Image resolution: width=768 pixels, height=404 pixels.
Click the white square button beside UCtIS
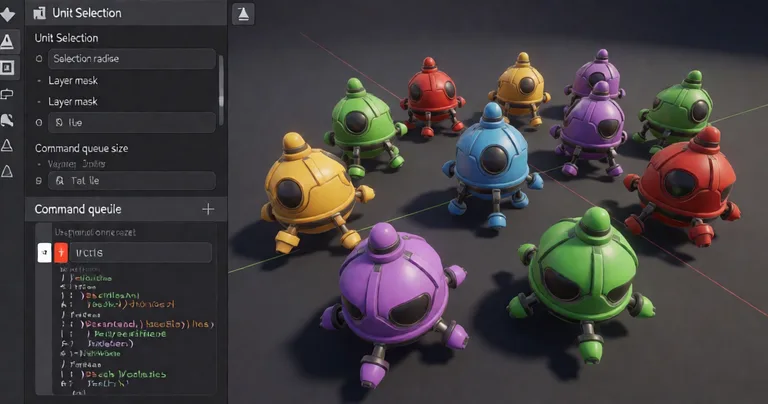click(x=45, y=253)
